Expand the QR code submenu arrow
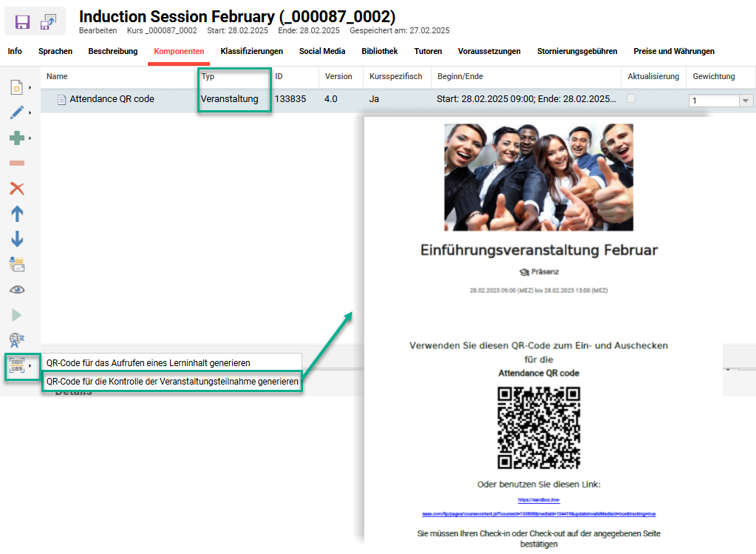756x554 pixels. click(x=30, y=366)
